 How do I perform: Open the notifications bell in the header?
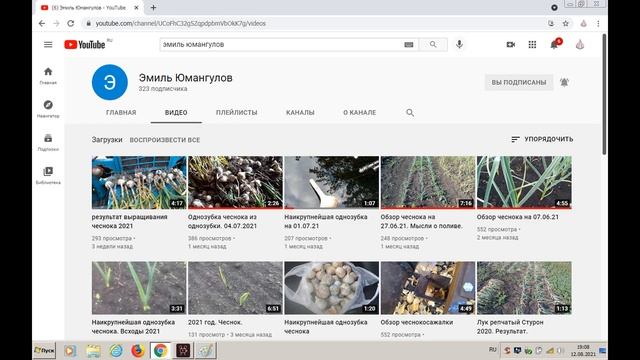554,44
